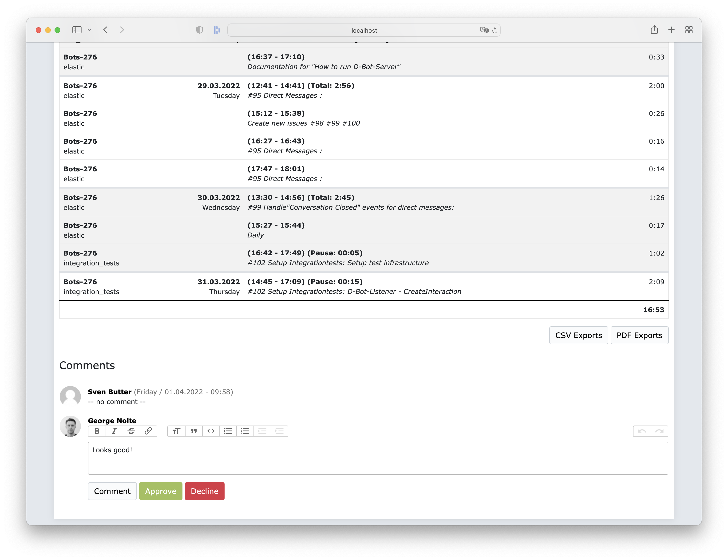Apply strikethrough in the comment editor
Screen dimensions: 728x560
click(x=131, y=431)
